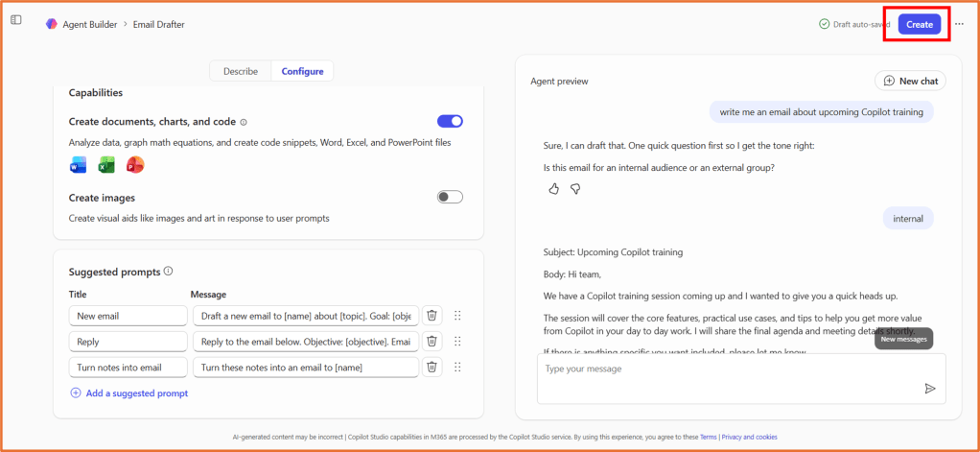Click the New messages notification pill
The image size is (980, 452).
click(903, 339)
